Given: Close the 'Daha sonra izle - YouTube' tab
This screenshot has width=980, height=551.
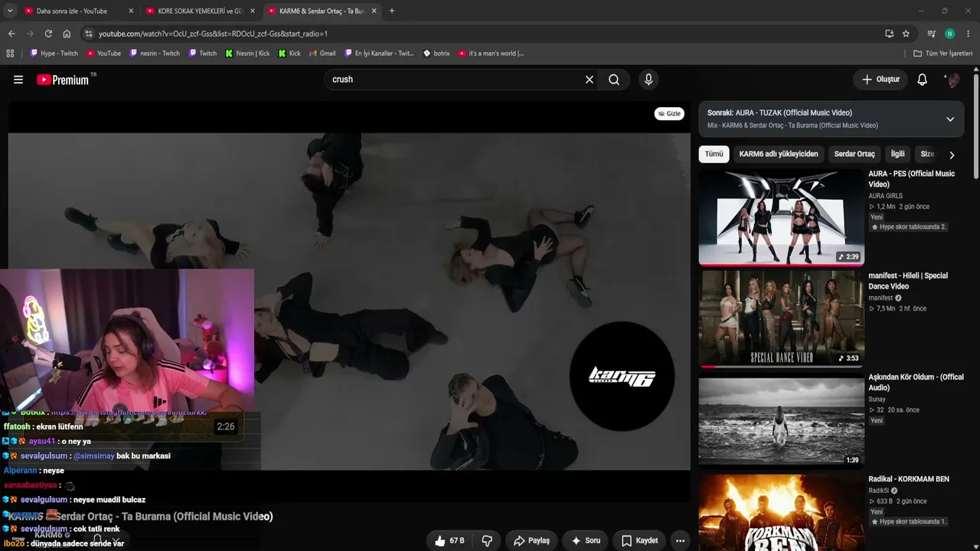Looking at the screenshot, I should pos(131,11).
